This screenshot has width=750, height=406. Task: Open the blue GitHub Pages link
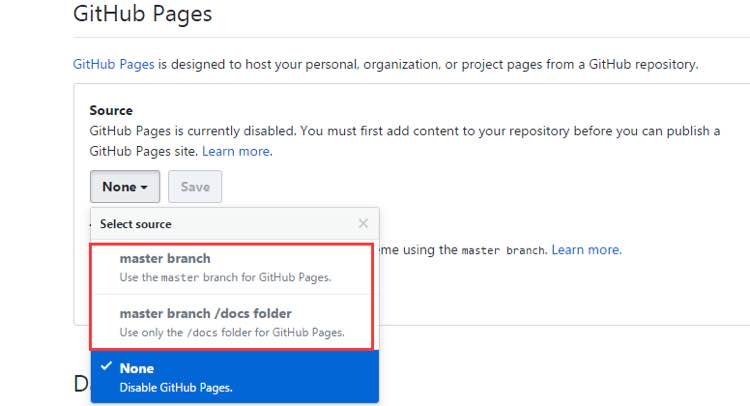(x=113, y=64)
